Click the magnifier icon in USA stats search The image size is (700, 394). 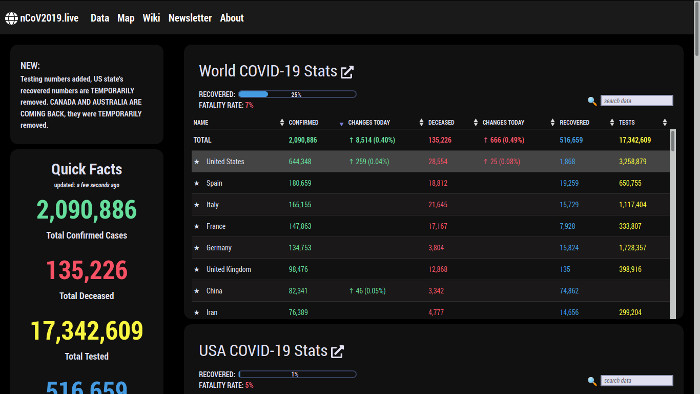(592, 381)
